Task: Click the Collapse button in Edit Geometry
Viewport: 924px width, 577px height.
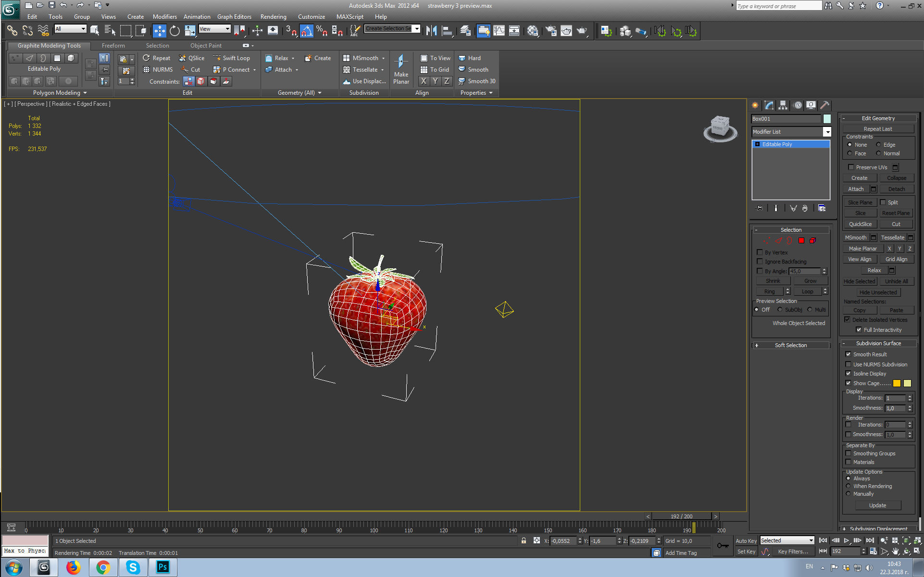Action: [x=896, y=178]
